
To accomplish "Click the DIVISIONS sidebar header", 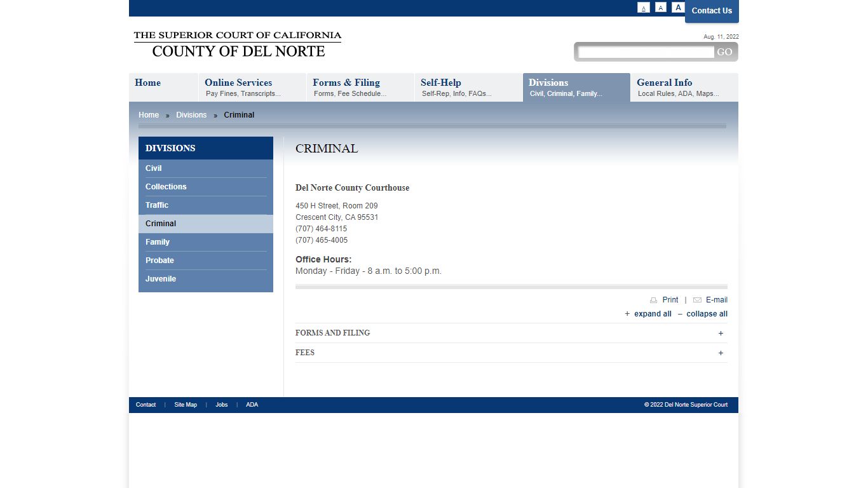I will coord(206,148).
